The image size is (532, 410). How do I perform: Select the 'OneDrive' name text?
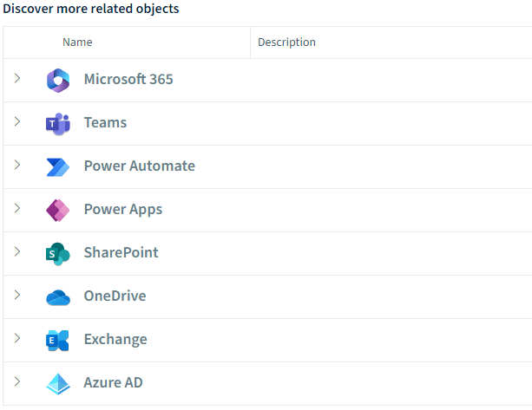click(115, 296)
